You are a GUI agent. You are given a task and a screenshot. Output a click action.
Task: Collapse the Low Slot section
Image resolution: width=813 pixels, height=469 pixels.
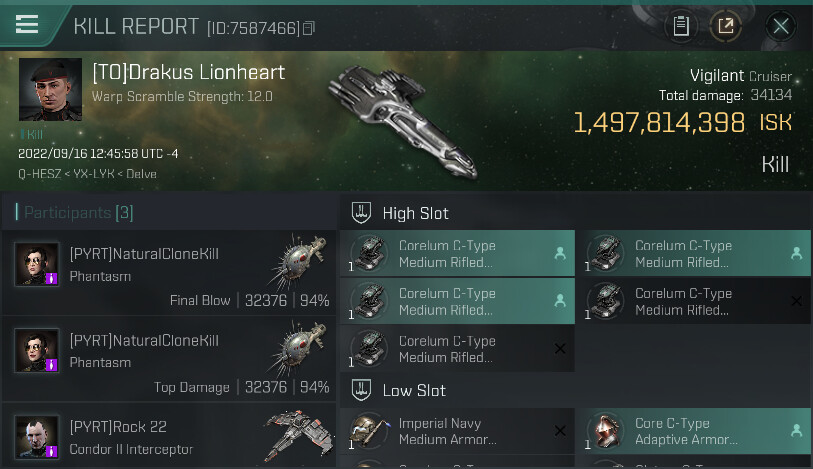pos(362,390)
